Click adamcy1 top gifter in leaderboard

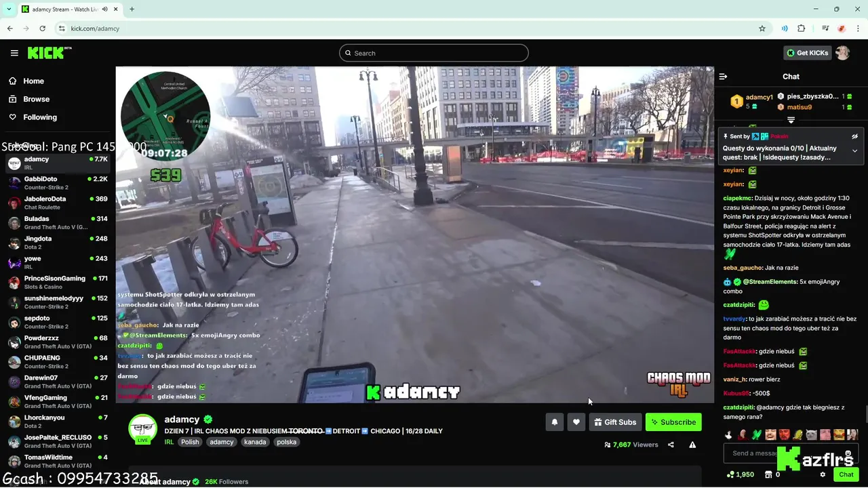pos(759,97)
